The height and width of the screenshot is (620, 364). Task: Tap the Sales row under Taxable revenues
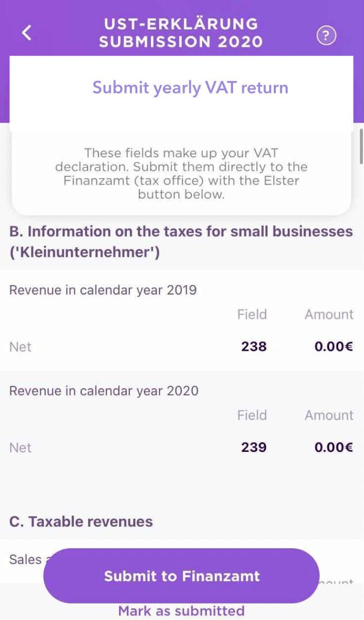(x=26, y=559)
